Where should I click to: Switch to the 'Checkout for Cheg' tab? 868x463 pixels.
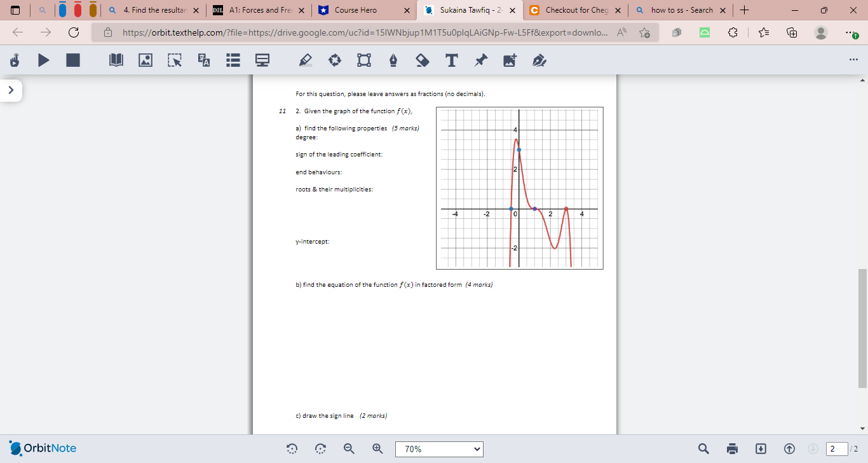coord(575,10)
